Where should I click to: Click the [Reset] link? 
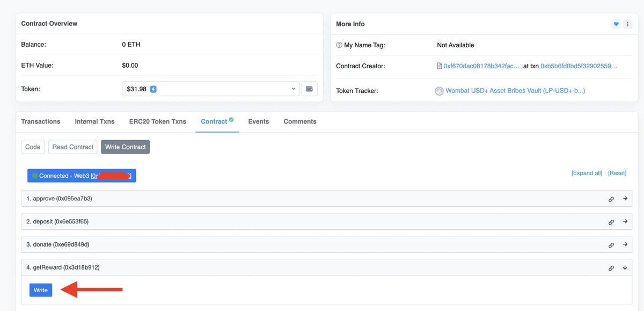[x=617, y=173]
